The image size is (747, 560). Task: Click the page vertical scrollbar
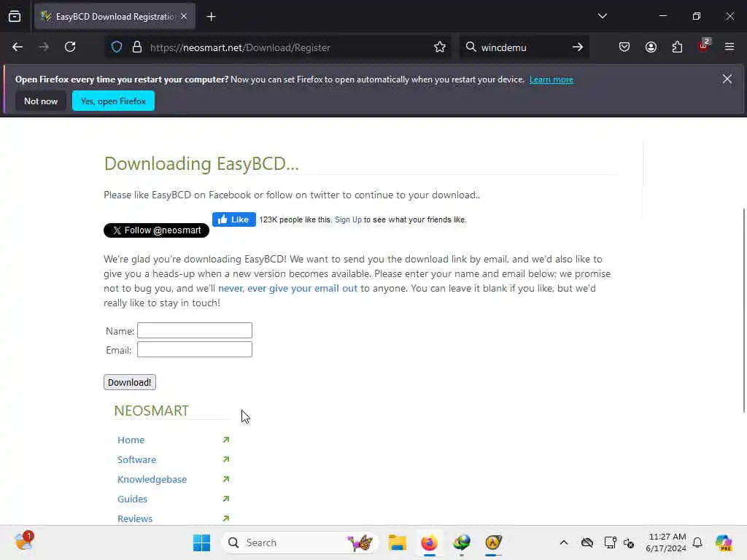[x=743, y=311]
